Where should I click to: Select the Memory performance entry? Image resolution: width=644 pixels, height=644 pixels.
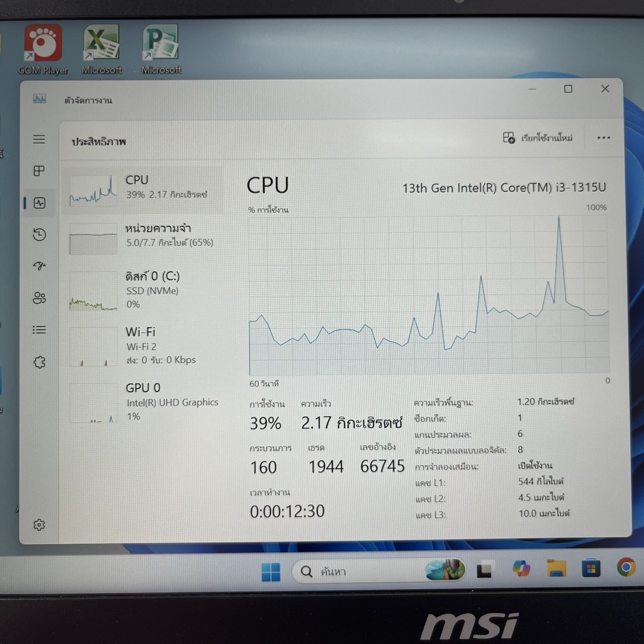coord(143,238)
